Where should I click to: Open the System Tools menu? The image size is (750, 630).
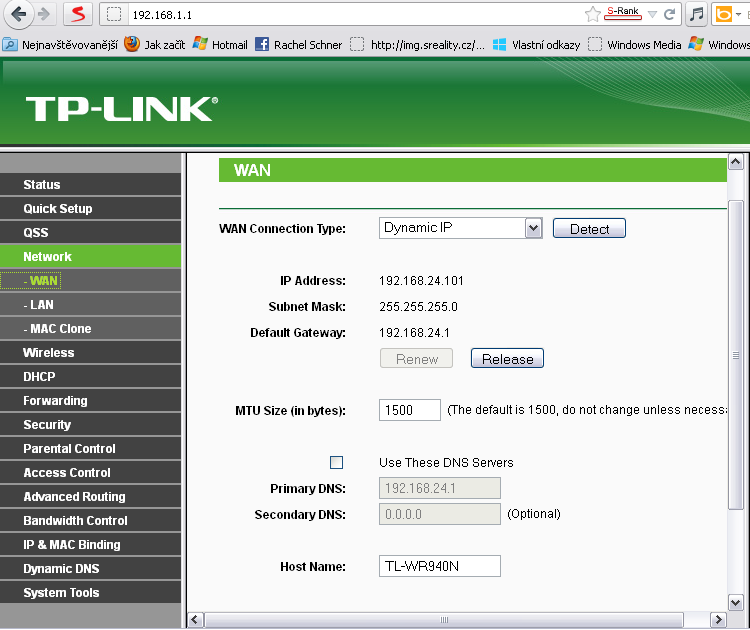(90, 592)
